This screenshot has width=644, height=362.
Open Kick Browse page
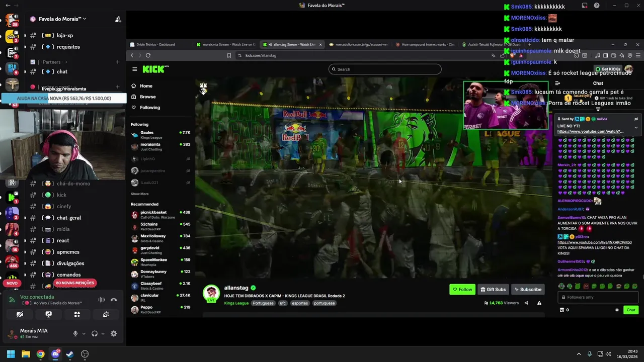[x=147, y=97]
